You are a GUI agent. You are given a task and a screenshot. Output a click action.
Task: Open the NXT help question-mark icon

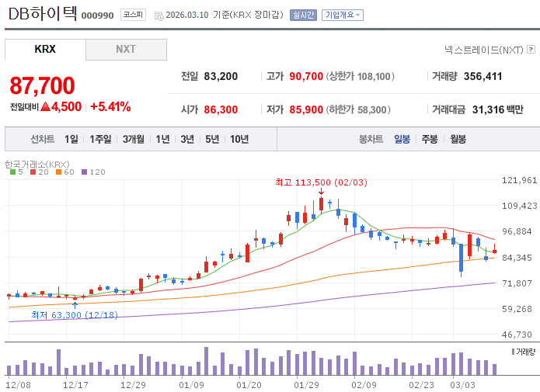[531, 50]
